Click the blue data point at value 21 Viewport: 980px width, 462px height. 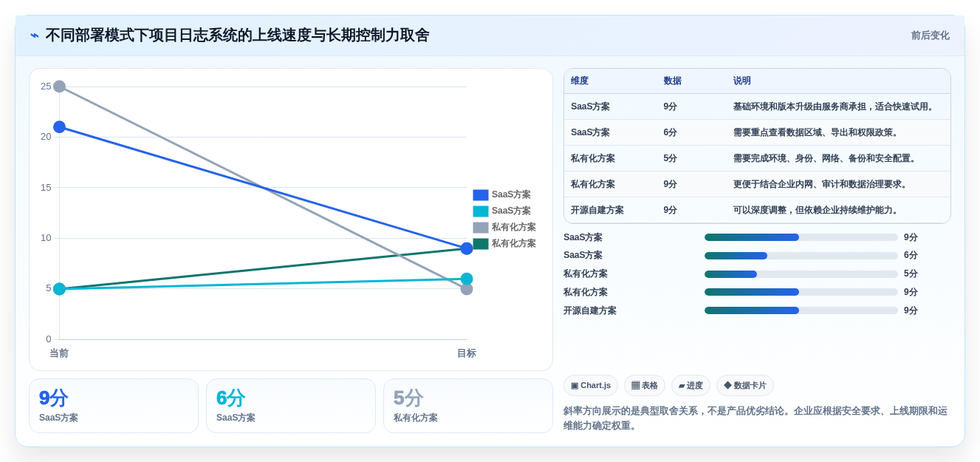60,127
